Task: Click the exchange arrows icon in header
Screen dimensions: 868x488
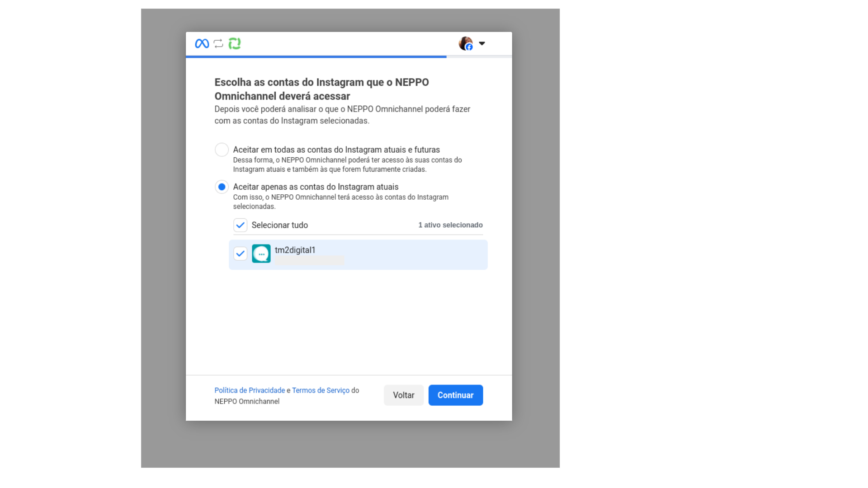Action: point(218,43)
